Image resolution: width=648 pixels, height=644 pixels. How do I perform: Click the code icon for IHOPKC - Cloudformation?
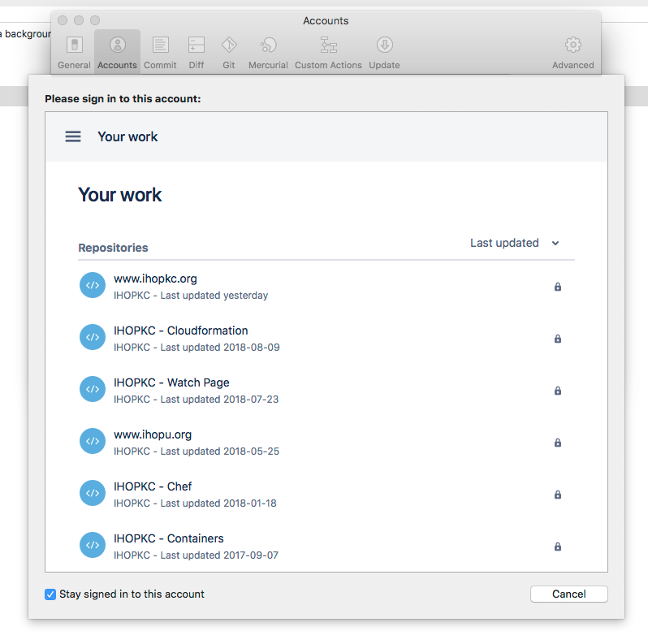pyautogui.click(x=93, y=337)
